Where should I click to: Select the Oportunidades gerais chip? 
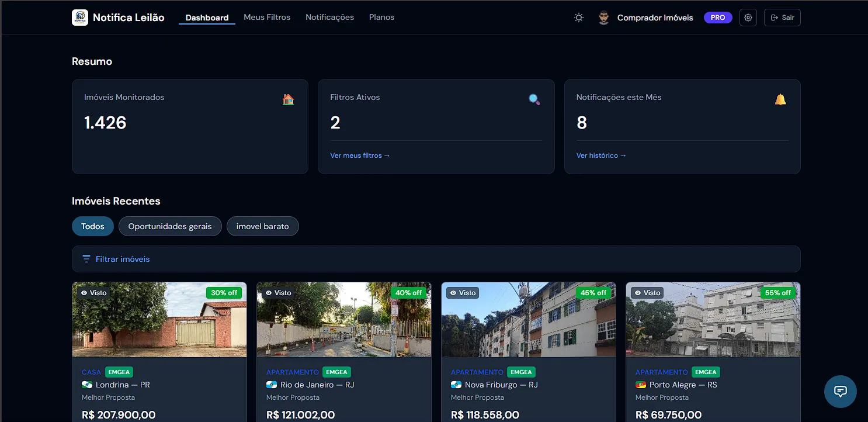tap(170, 226)
